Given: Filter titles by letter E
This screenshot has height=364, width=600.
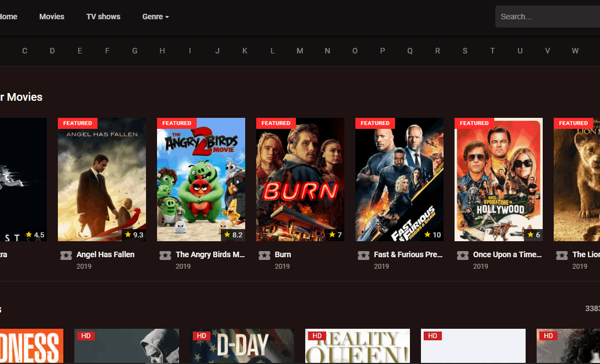Looking at the screenshot, I should (x=80, y=51).
